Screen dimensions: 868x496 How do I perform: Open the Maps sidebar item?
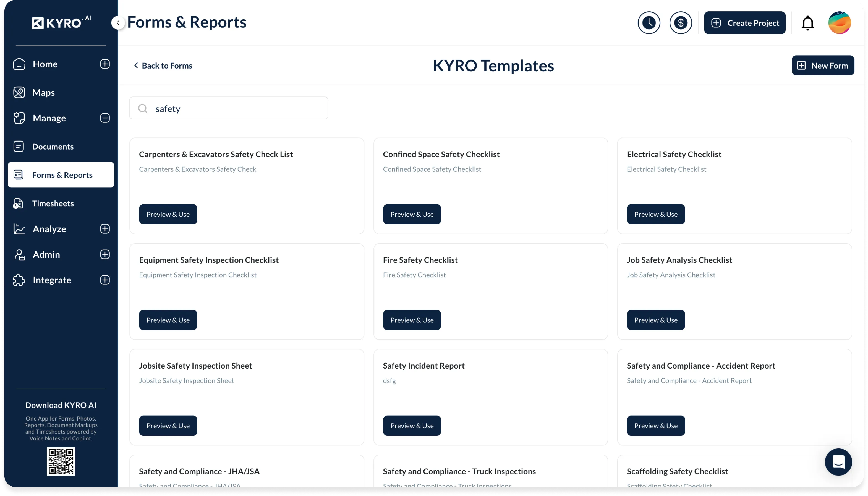44,92
